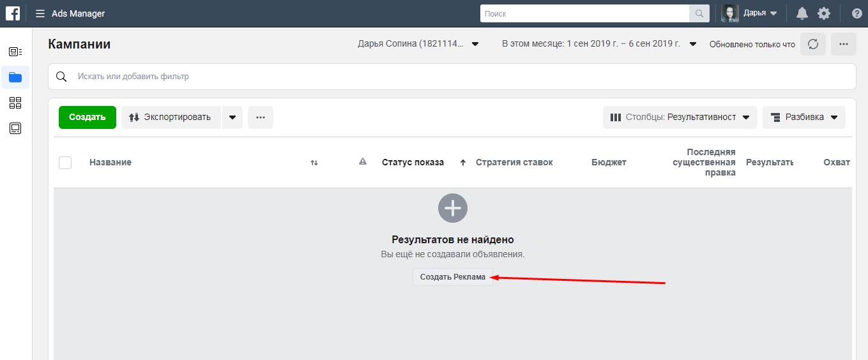This screenshot has width=868, height=360.
Task: Open the settings gear icon
Action: 824,13
